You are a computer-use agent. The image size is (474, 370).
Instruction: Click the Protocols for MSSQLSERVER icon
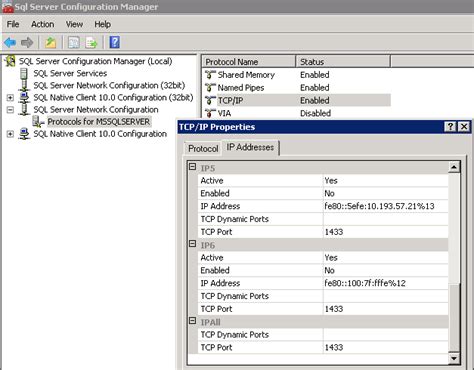pyautogui.click(x=38, y=122)
